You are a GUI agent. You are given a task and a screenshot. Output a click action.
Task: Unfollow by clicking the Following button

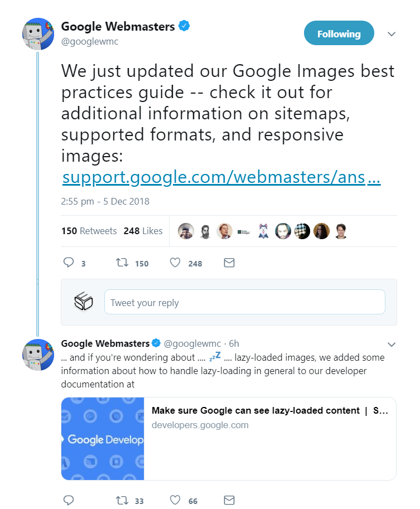coord(339,33)
